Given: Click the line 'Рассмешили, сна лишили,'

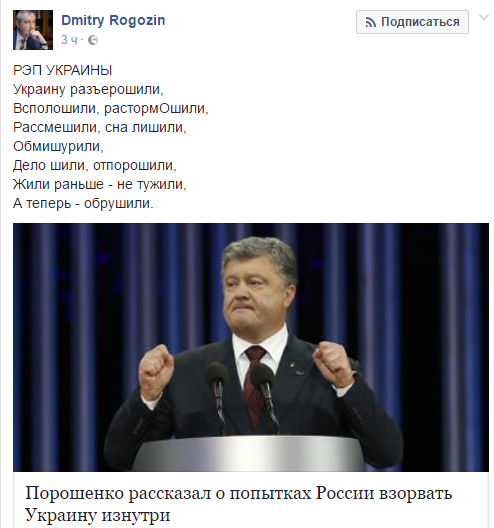Looking at the screenshot, I should tap(100, 127).
